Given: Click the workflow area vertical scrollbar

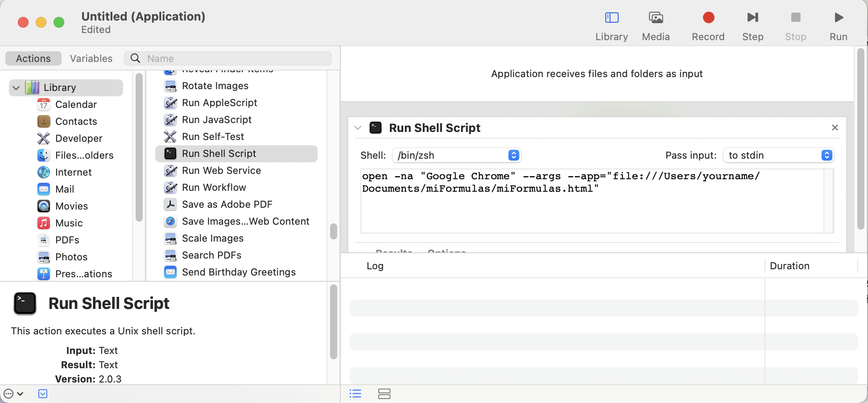Looking at the screenshot, I should pyautogui.click(x=861, y=139).
